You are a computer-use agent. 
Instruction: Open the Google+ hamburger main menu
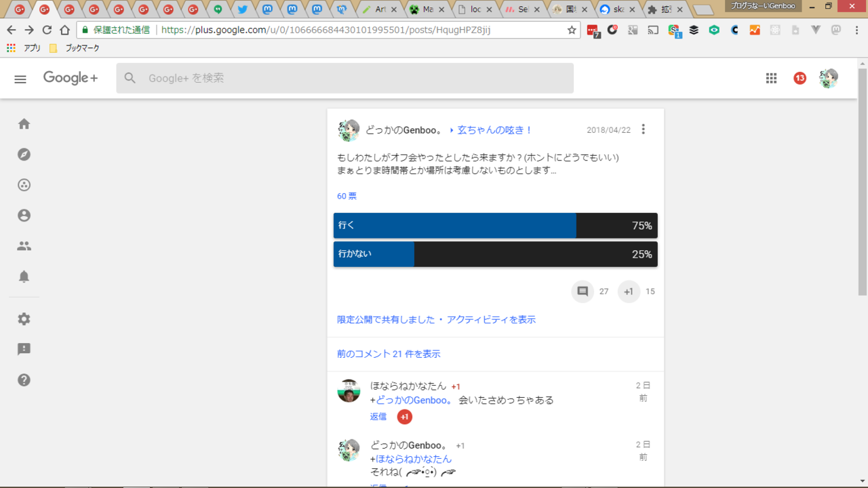click(20, 79)
